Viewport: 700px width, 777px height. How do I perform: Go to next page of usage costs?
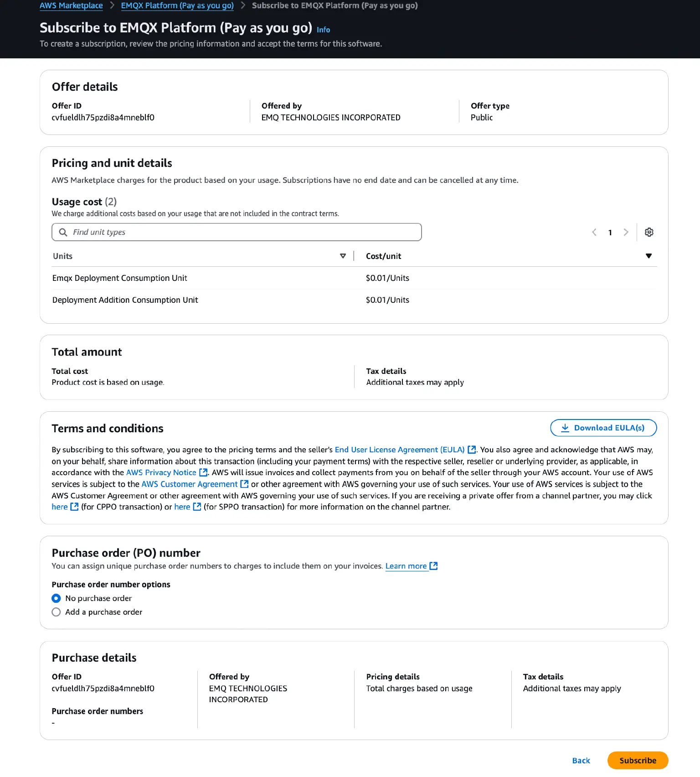626,232
